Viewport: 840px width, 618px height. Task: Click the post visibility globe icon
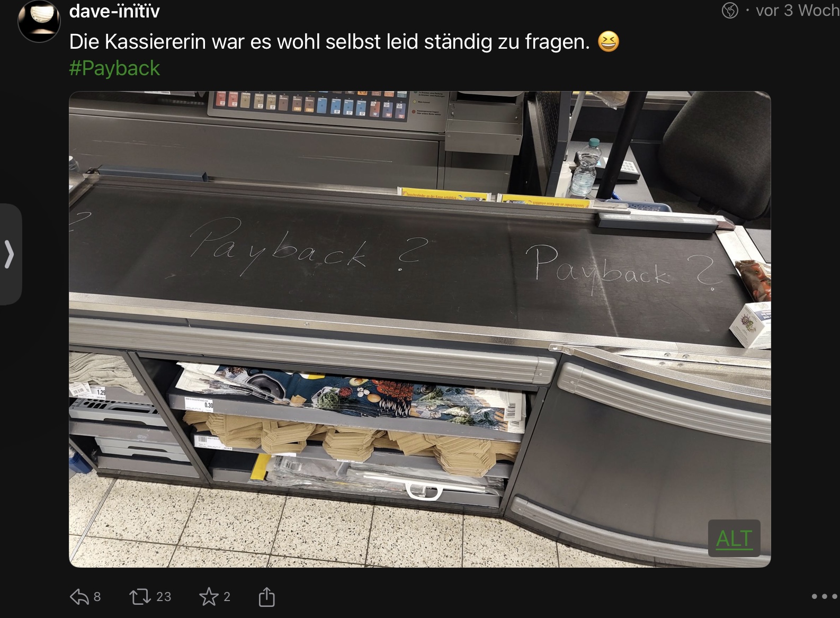point(730,10)
